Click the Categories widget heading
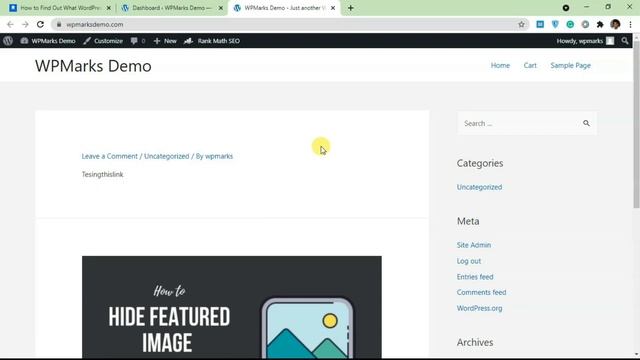The image size is (640, 360). pyautogui.click(x=480, y=163)
